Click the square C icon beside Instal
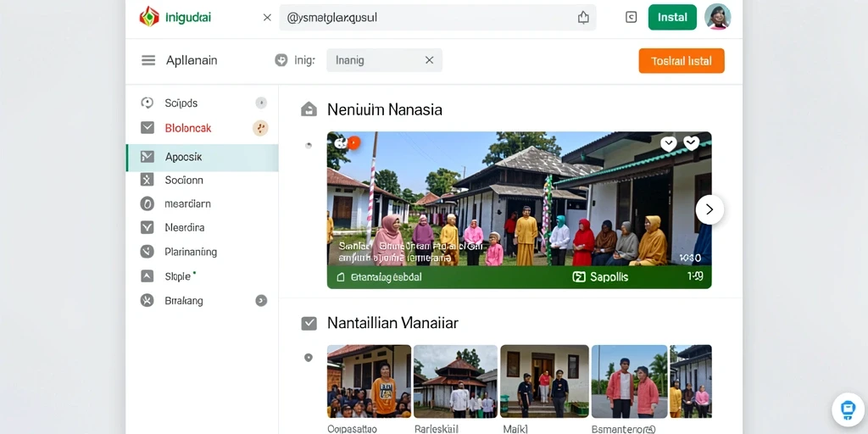868x434 pixels. click(x=631, y=17)
